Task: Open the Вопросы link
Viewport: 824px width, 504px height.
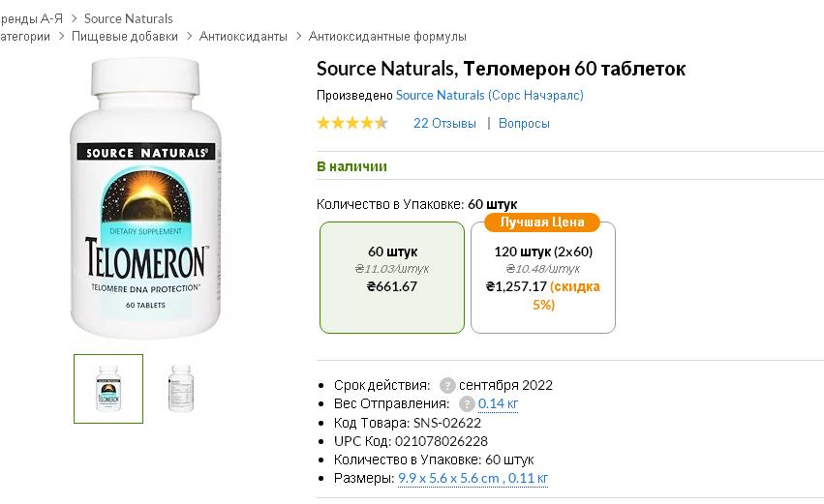Action: pyautogui.click(x=524, y=124)
